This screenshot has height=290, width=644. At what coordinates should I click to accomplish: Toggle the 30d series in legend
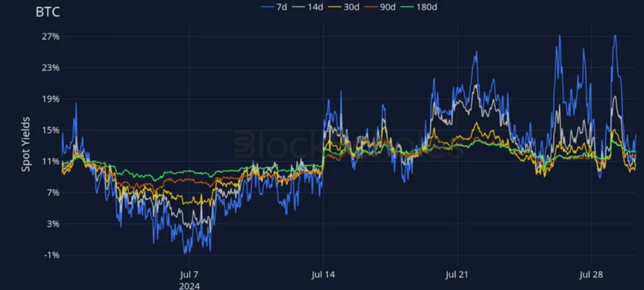pos(344,6)
